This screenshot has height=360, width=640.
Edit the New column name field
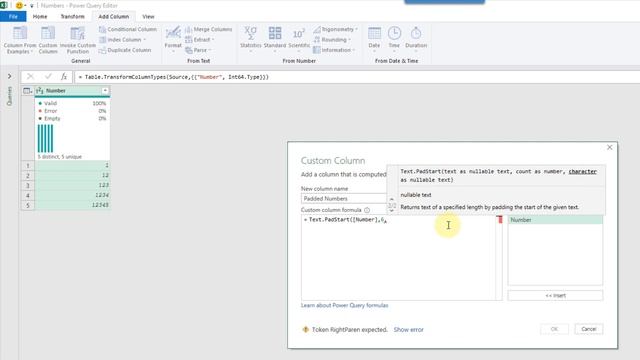click(x=344, y=198)
